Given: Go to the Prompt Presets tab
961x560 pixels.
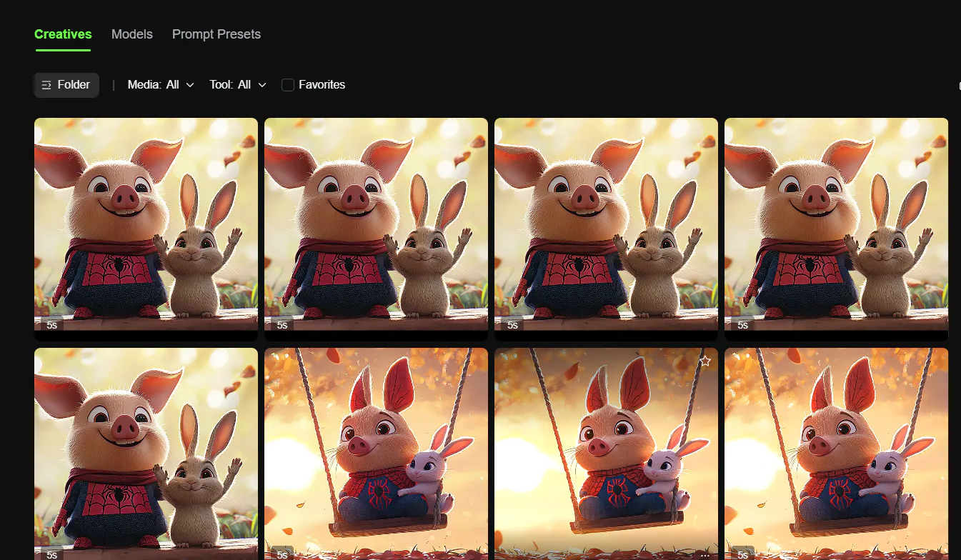Looking at the screenshot, I should tap(216, 34).
